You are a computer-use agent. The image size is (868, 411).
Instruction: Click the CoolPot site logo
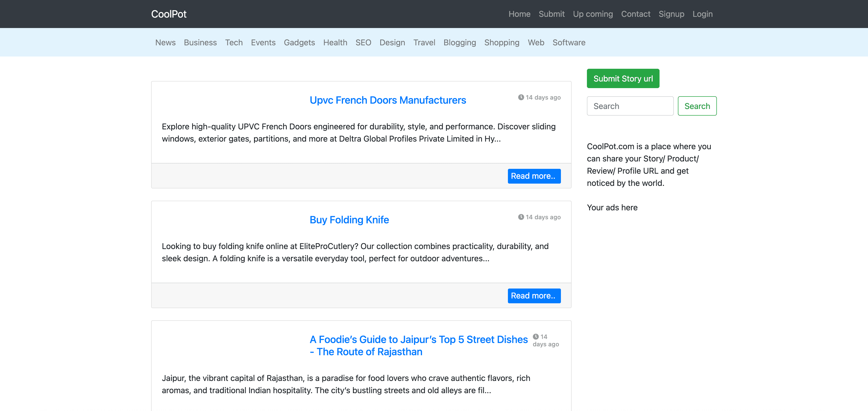(168, 14)
